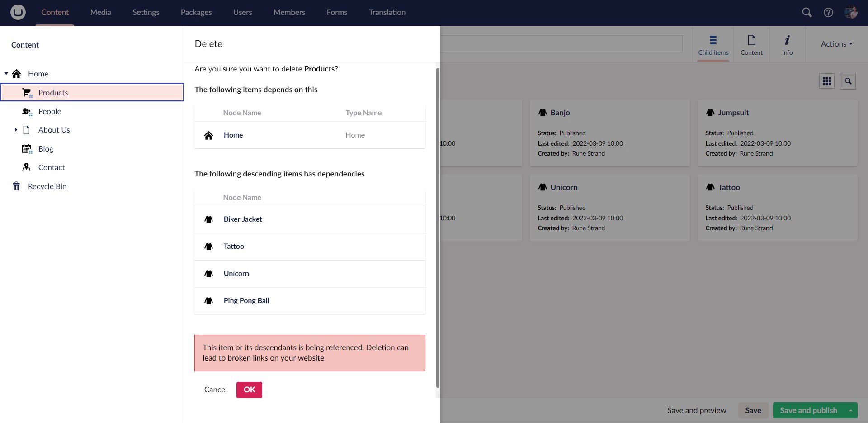Open the Media section
This screenshot has width=868, height=423.
point(100,12)
